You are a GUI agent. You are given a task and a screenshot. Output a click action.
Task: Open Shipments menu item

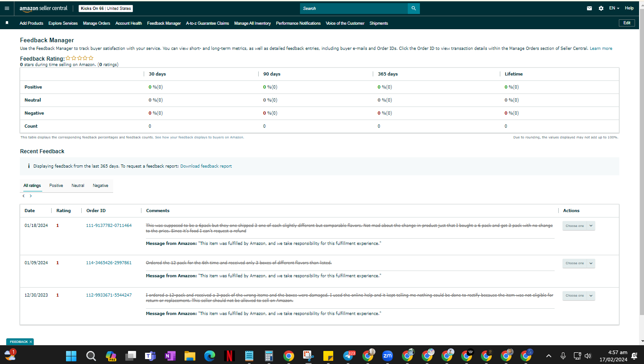(x=379, y=23)
